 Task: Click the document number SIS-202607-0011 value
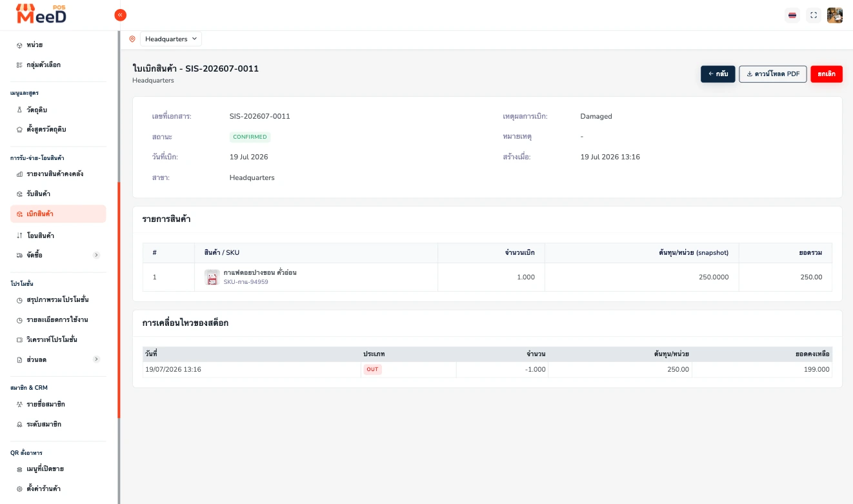[x=259, y=116]
